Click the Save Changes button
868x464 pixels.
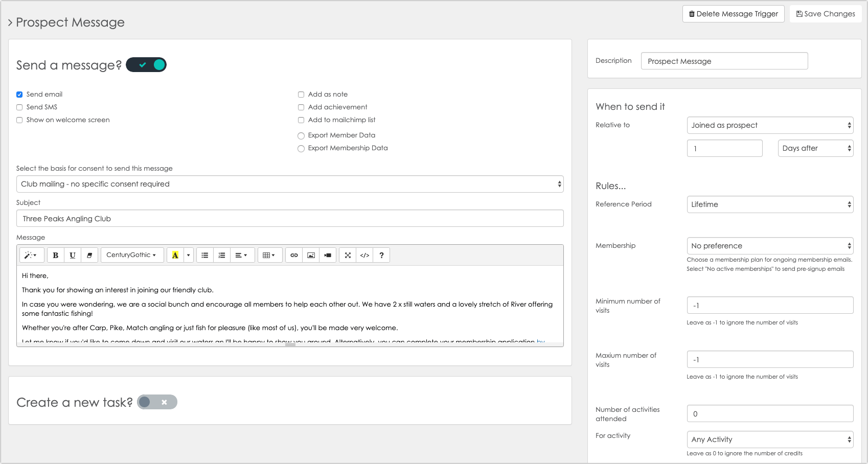point(826,14)
